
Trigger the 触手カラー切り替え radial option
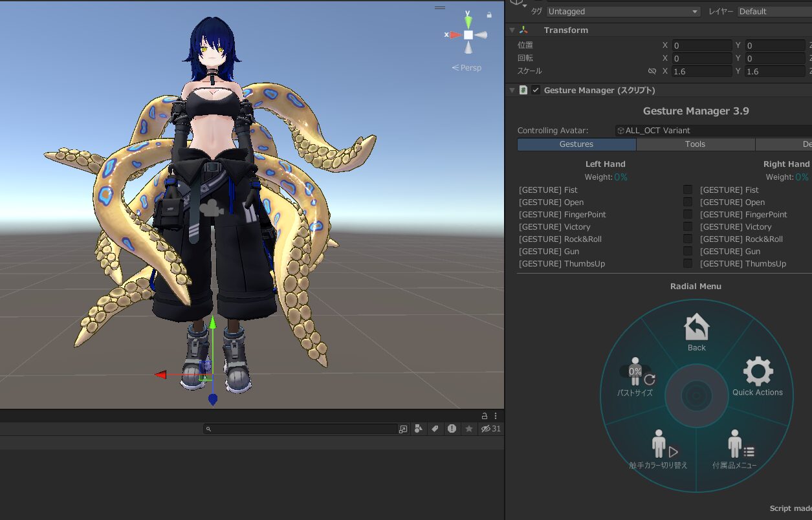(659, 448)
